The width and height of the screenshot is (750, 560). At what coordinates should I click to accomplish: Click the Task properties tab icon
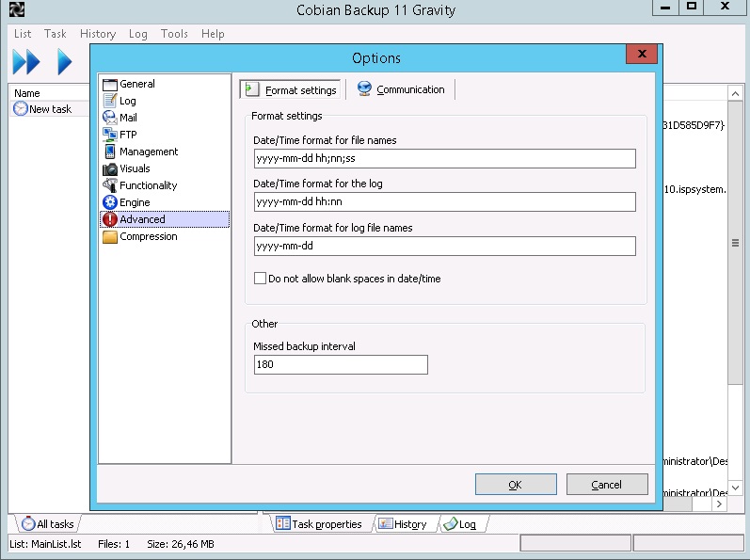282,523
